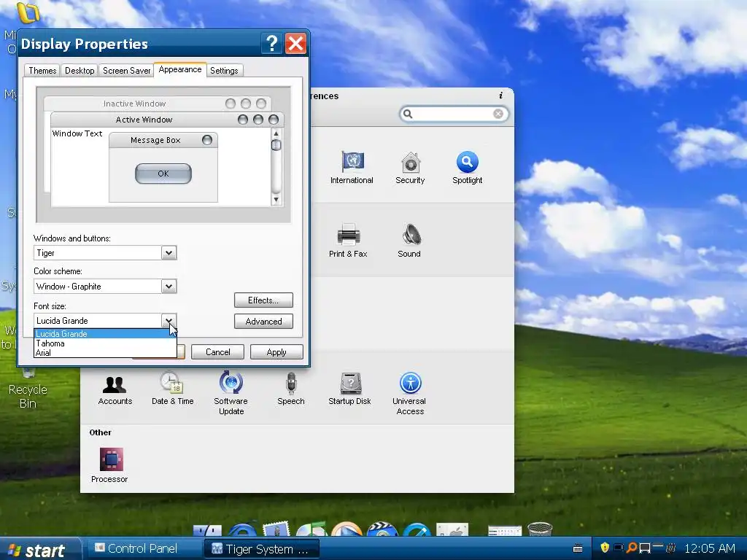Image resolution: width=747 pixels, height=560 pixels.
Task: Open the Date & Time icon
Action: pos(171,382)
